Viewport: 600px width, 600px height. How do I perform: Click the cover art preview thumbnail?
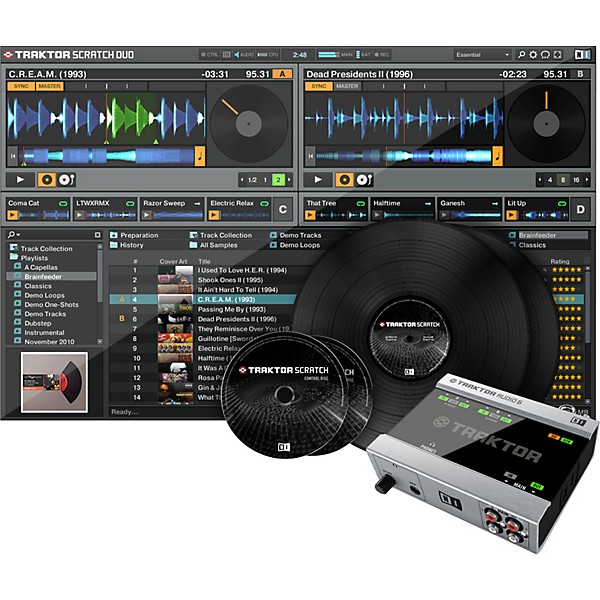[54, 382]
